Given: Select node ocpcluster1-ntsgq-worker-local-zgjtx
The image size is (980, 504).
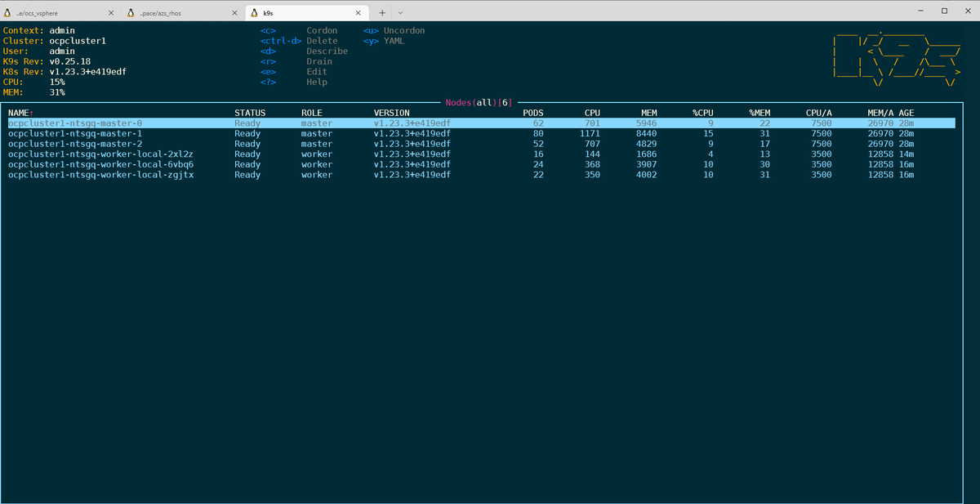Looking at the screenshot, I should click(481, 175).
